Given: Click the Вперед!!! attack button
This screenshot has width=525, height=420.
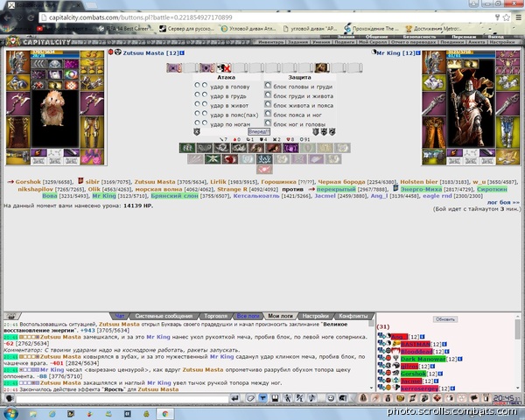Looking at the screenshot, I should click(x=259, y=131).
